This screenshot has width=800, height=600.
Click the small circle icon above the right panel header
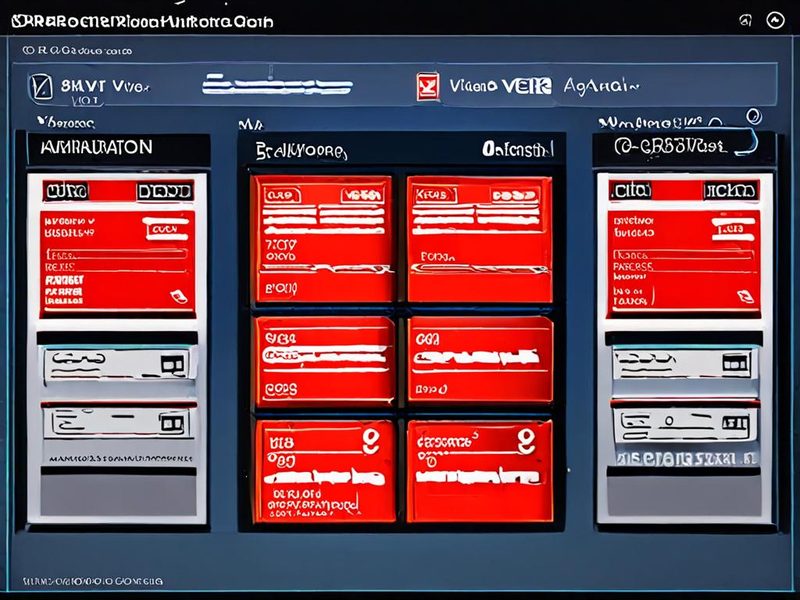click(754, 117)
